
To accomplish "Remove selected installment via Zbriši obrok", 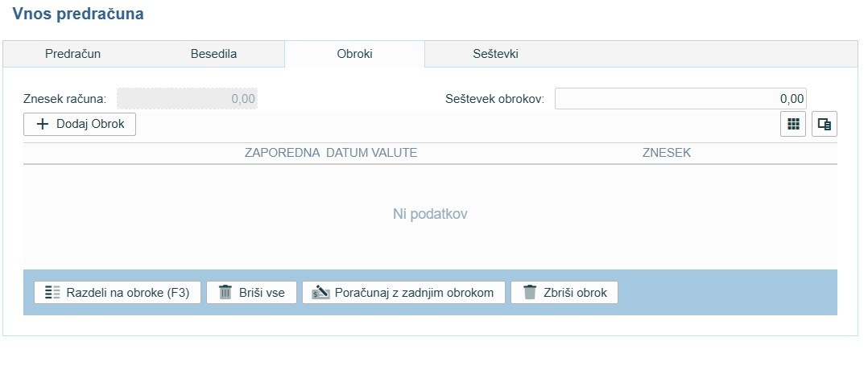I will [x=564, y=292].
